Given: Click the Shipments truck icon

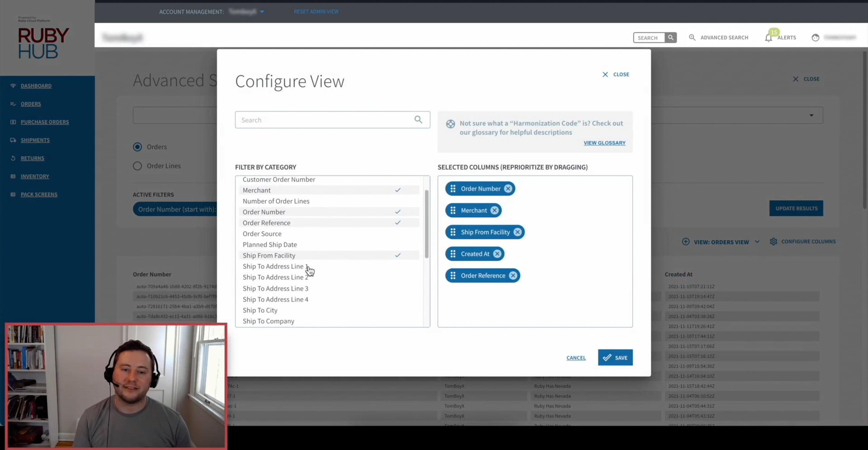Looking at the screenshot, I should coord(13,140).
